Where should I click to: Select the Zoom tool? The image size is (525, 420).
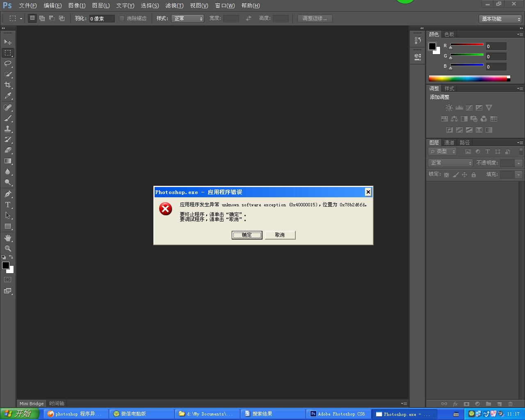click(x=8, y=249)
